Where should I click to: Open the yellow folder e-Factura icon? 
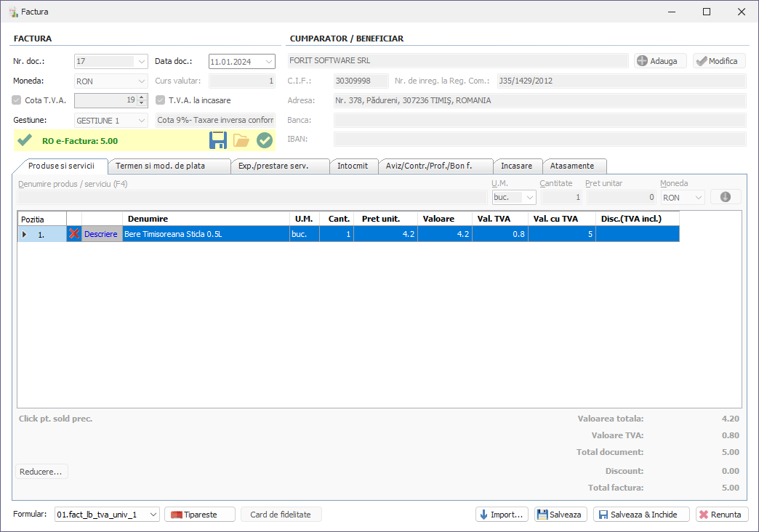pos(241,140)
